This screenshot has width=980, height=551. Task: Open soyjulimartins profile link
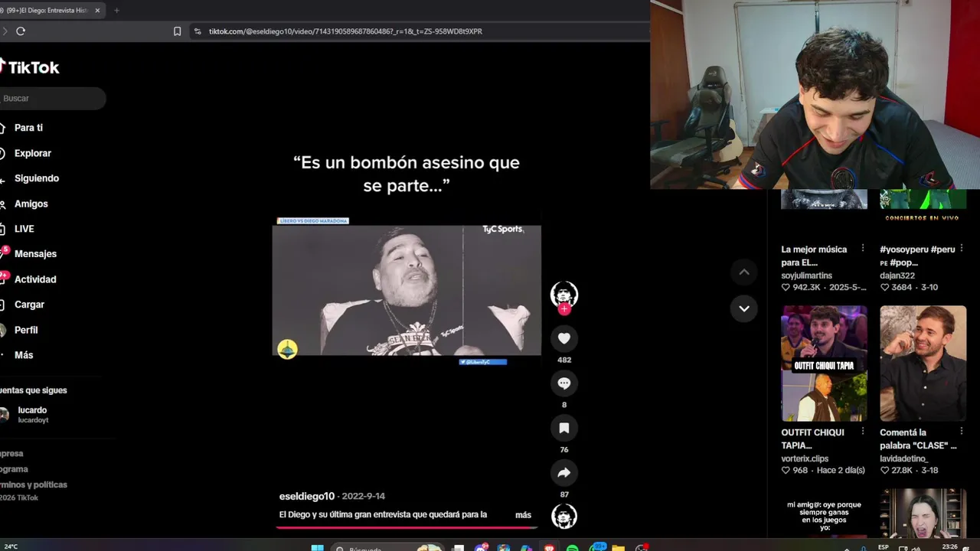[x=806, y=275]
